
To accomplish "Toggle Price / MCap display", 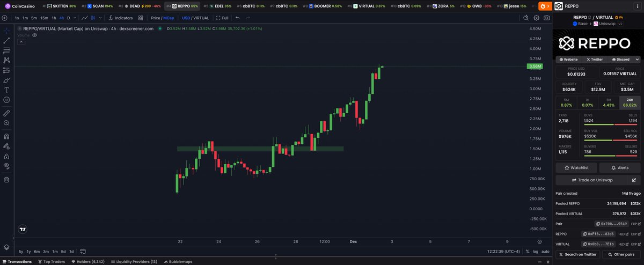I will 162,18.
